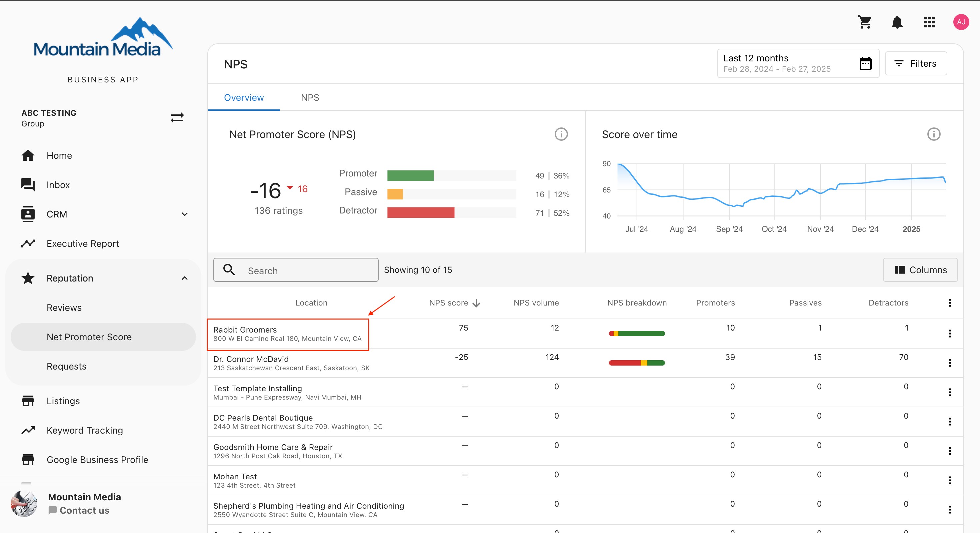Click the Listings storefront icon
This screenshot has width=980, height=533.
[x=28, y=401]
